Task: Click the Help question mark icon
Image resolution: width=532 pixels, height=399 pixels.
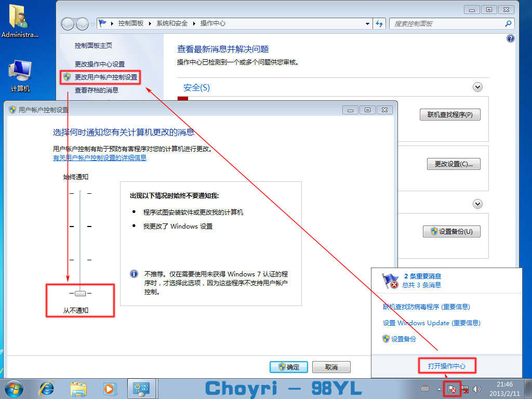Action: point(510,38)
